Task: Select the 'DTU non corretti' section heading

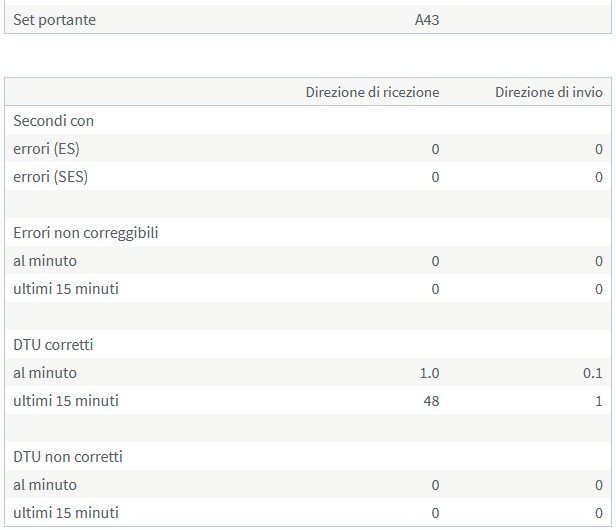Action: point(68,456)
